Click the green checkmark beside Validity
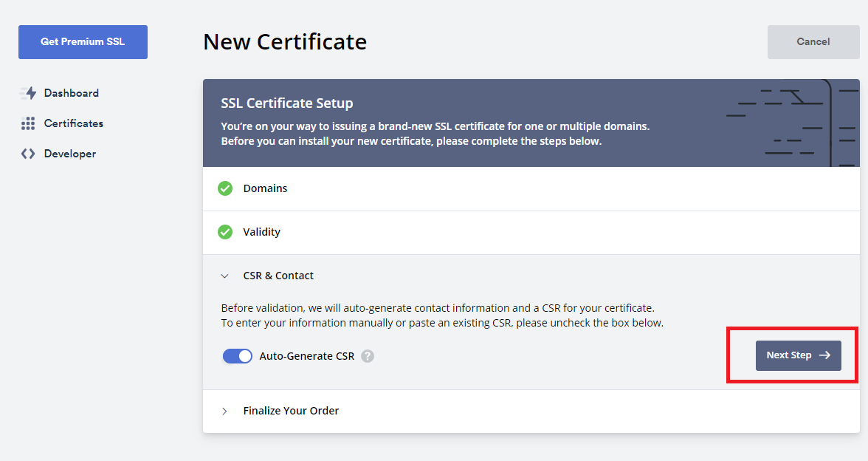Viewport: 868px width, 461px height. pos(225,232)
